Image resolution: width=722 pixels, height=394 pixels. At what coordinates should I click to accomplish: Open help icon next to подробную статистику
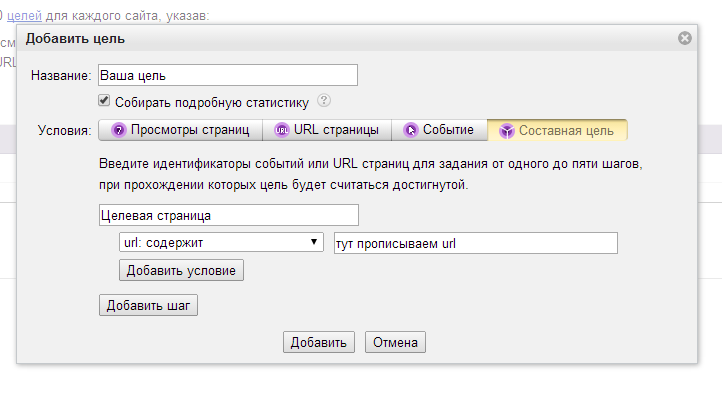click(x=324, y=100)
